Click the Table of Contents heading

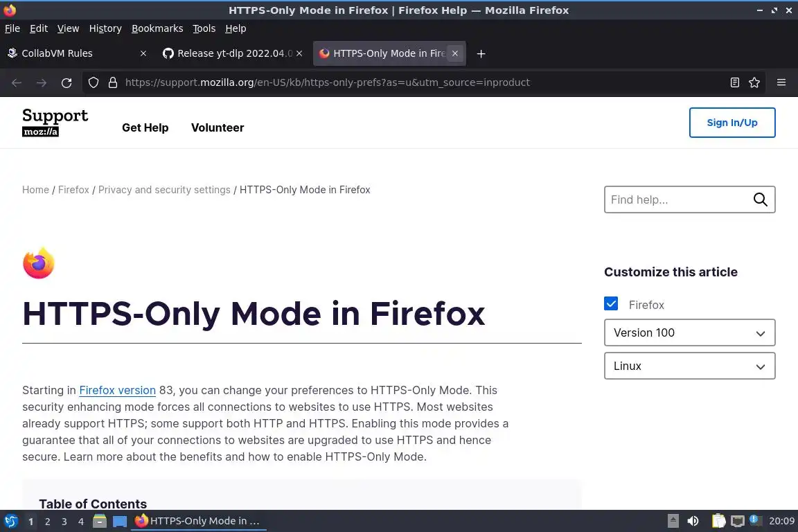click(x=93, y=504)
